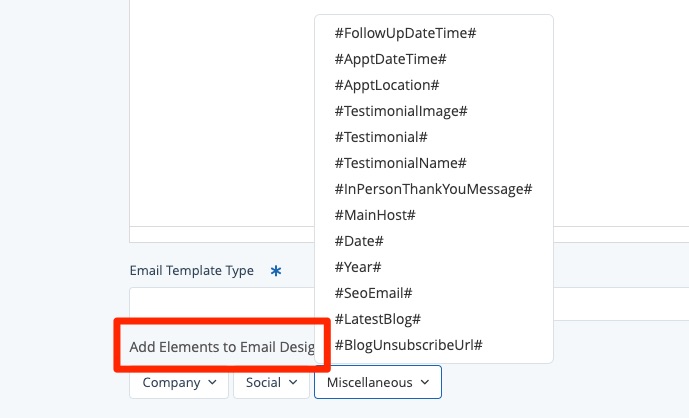Viewport: 689px width, 418px height.
Task: Select #FollowUpDateTime# from the list
Action: tap(405, 33)
